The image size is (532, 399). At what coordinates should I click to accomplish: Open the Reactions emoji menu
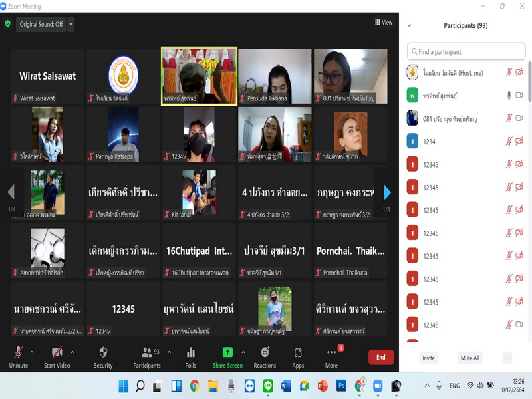pos(265,352)
